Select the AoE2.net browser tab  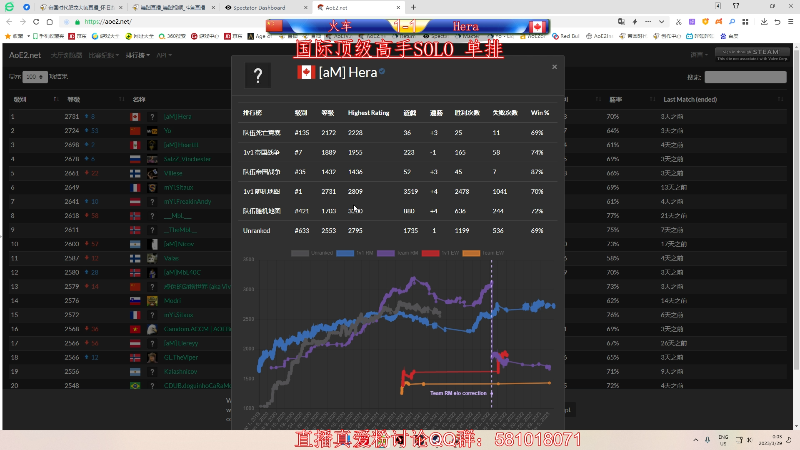coord(357,8)
